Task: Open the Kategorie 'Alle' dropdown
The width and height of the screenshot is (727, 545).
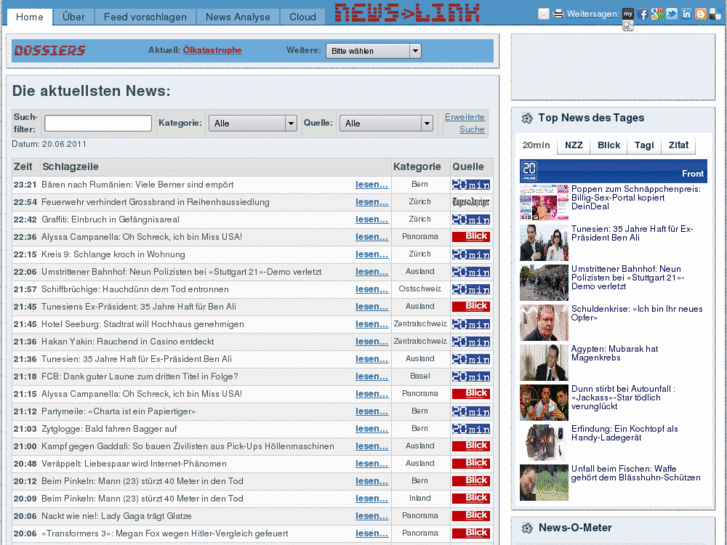Action: [253, 123]
